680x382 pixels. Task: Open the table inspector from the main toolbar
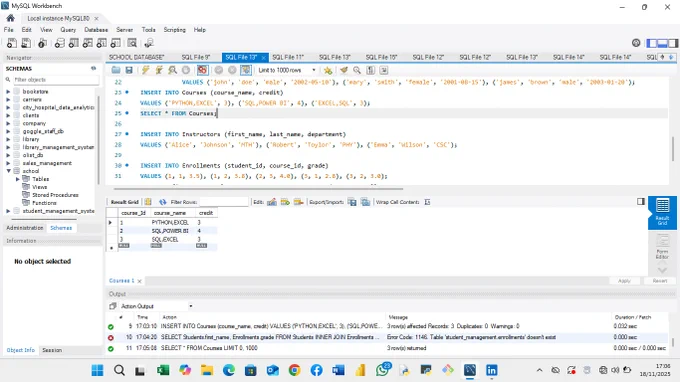click(42, 43)
